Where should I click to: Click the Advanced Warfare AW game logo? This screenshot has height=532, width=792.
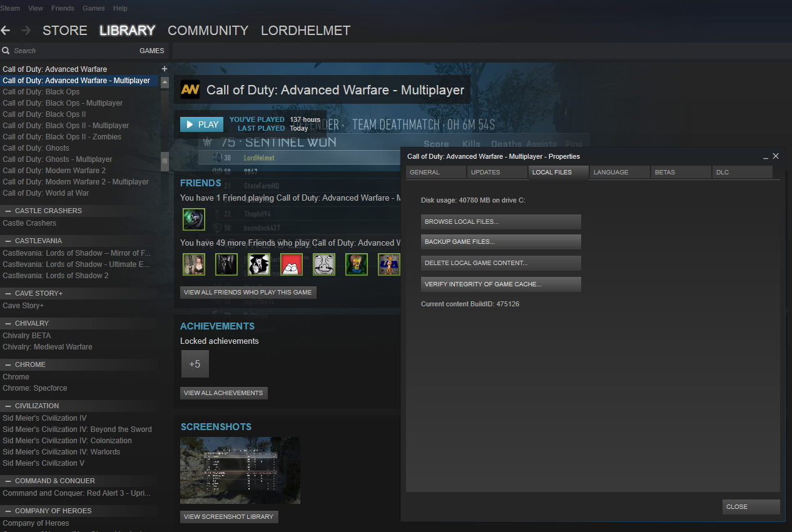pos(190,90)
